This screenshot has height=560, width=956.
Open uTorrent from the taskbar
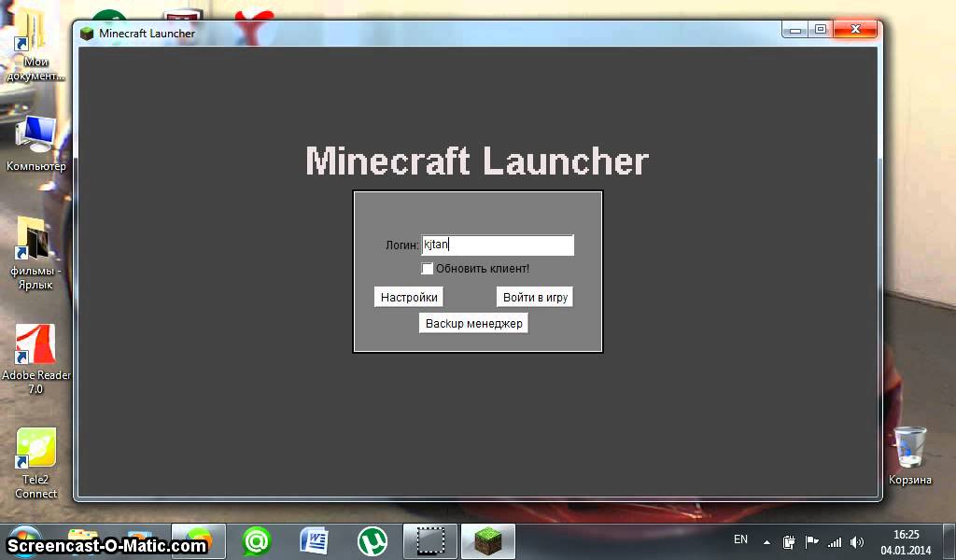pyautogui.click(x=372, y=541)
